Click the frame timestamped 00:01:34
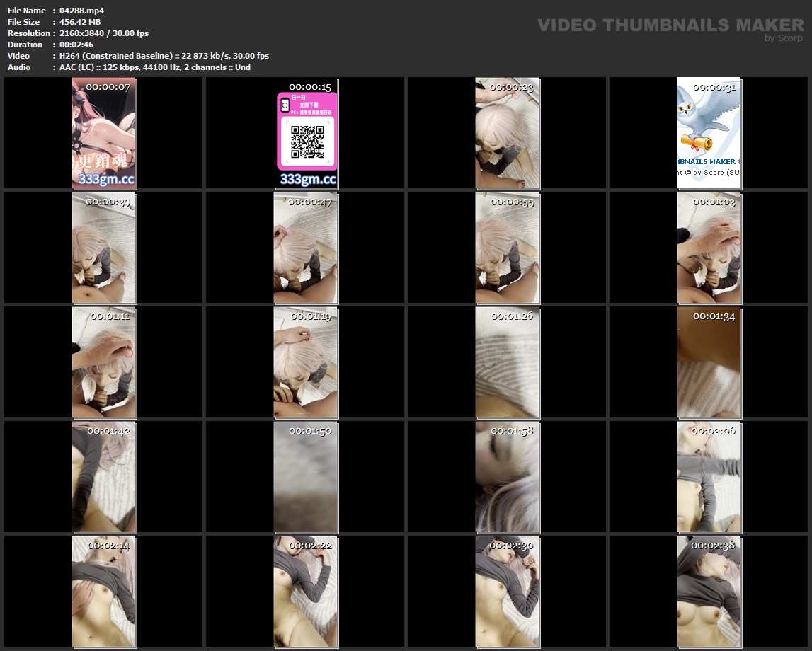This screenshot has width=812, height=651. coord(709,362)
